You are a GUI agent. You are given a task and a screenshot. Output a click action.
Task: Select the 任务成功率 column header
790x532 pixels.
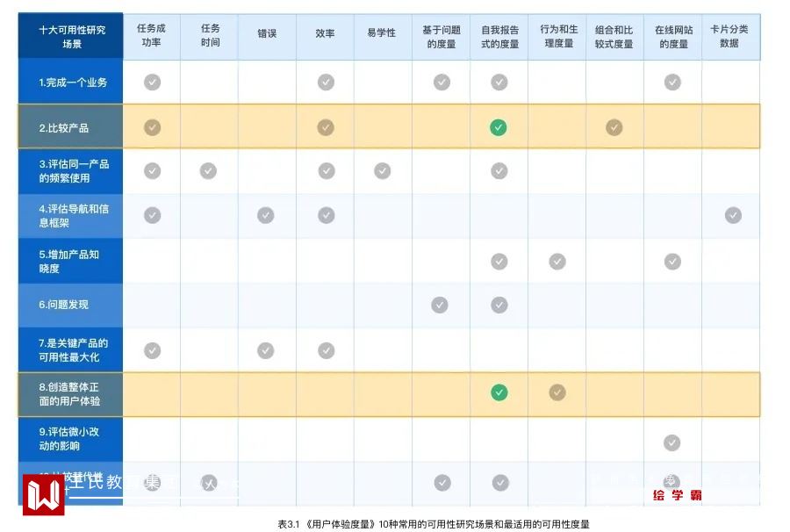(x=152, y=36)
